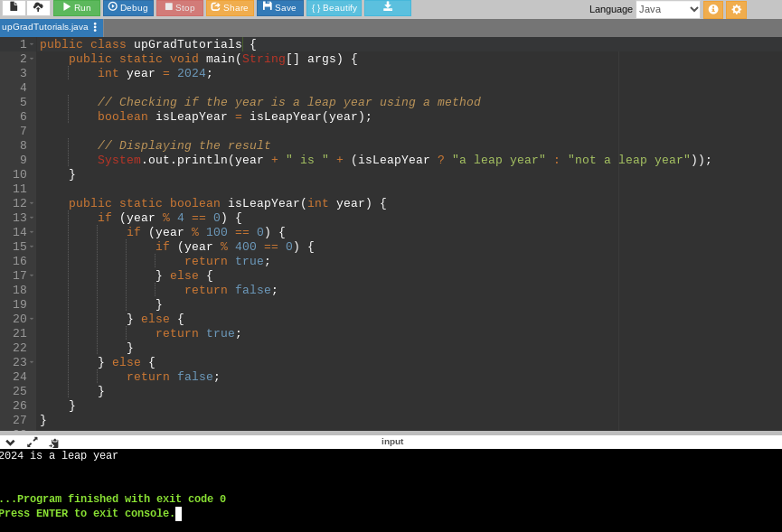782x532 pixels.
Task: Save the current file
Action: 279,8
